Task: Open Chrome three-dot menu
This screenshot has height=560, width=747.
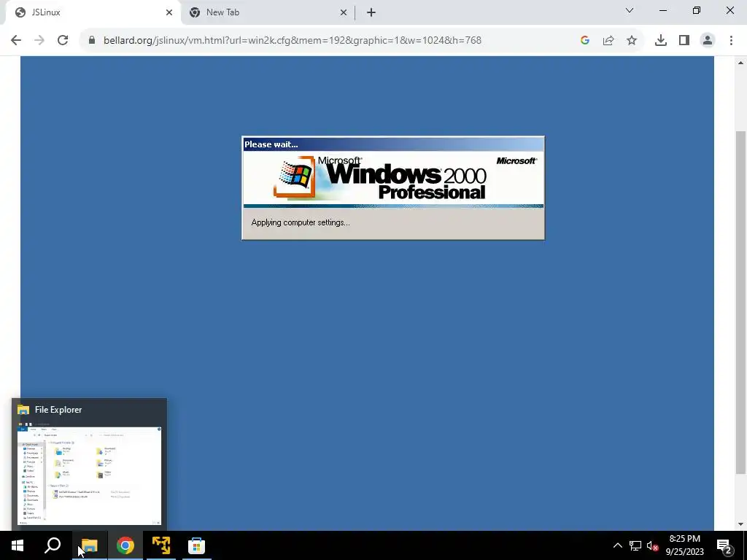Action: point(731,41)
